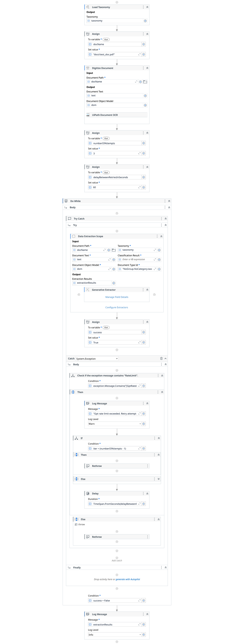Click the folder browse icon in Digitize Document
234x644 pixels.
tap(145, 82)
